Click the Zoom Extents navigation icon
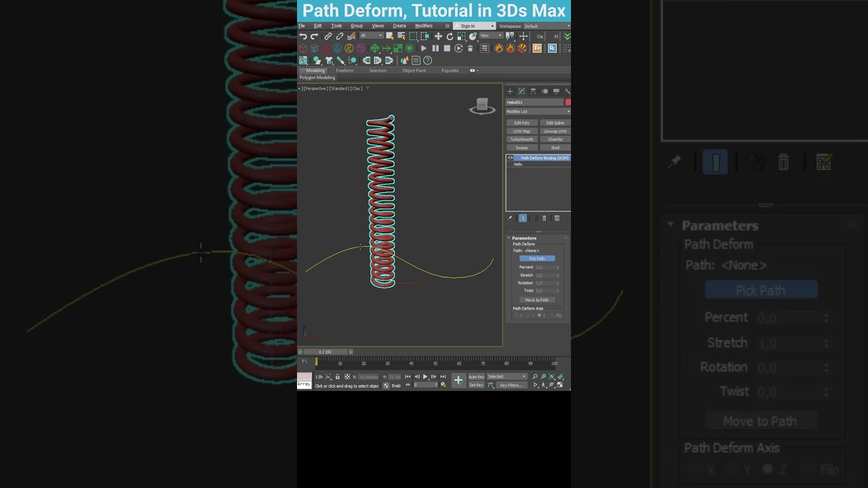 coord(551,376)
